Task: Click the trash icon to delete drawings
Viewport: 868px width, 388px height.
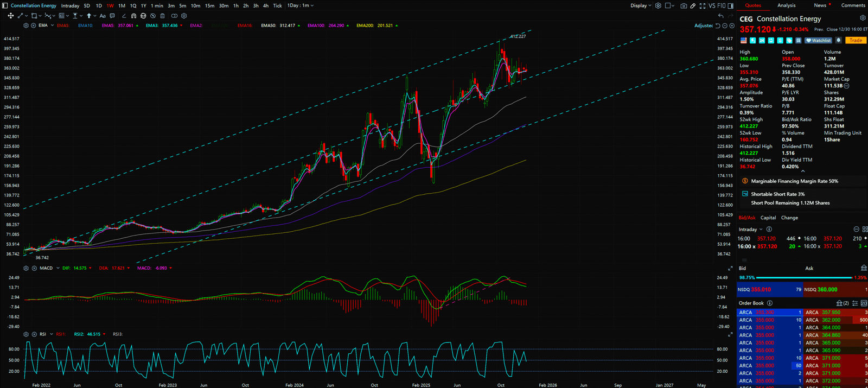Action: (162, 16)
